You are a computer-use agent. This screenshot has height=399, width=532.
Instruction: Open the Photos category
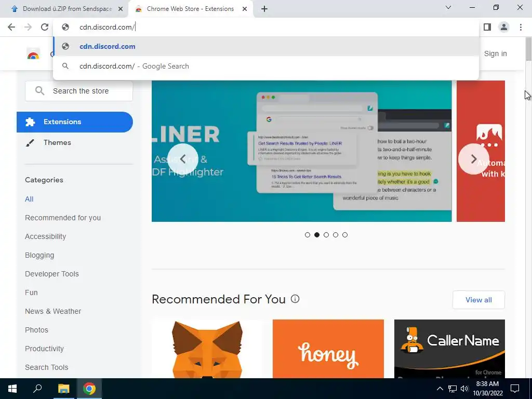pos(37,330)
